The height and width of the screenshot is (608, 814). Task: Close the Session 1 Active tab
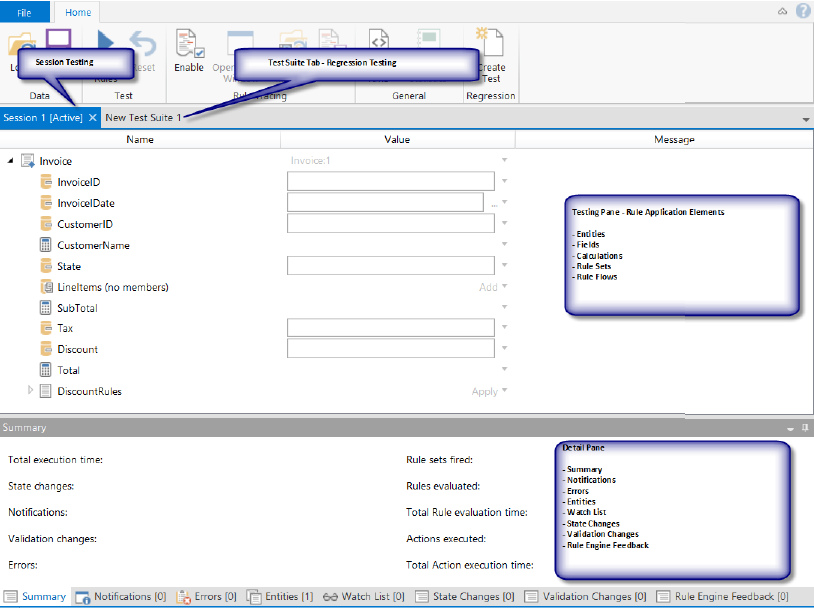(x=92, y=118)
